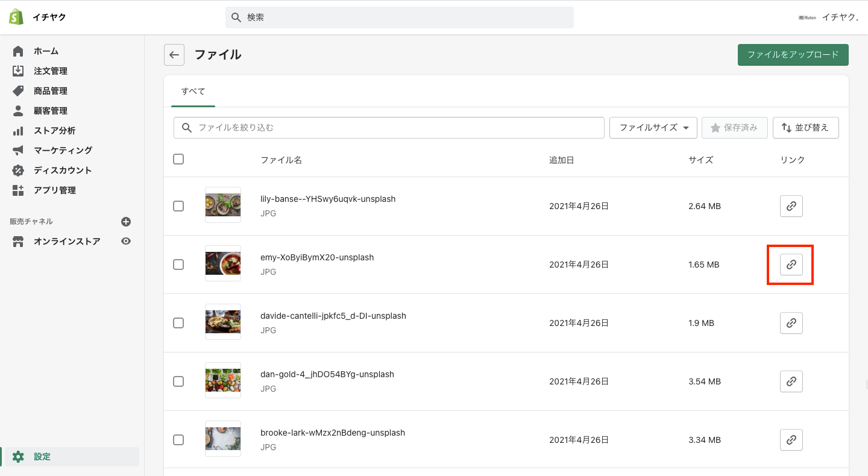Click the オンラインストア storefront icon

pyautogui.click(x=18, y=242)
